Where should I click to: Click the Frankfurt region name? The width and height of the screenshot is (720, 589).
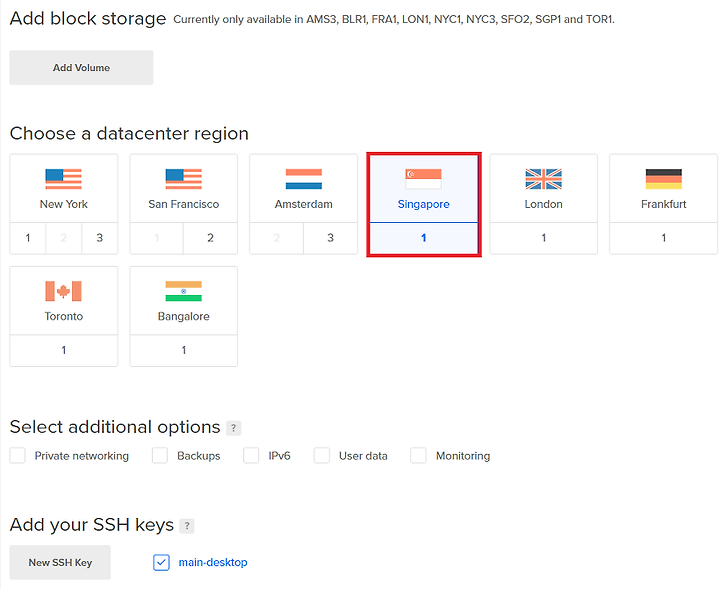pyautogui.click(x=664, y=204)
